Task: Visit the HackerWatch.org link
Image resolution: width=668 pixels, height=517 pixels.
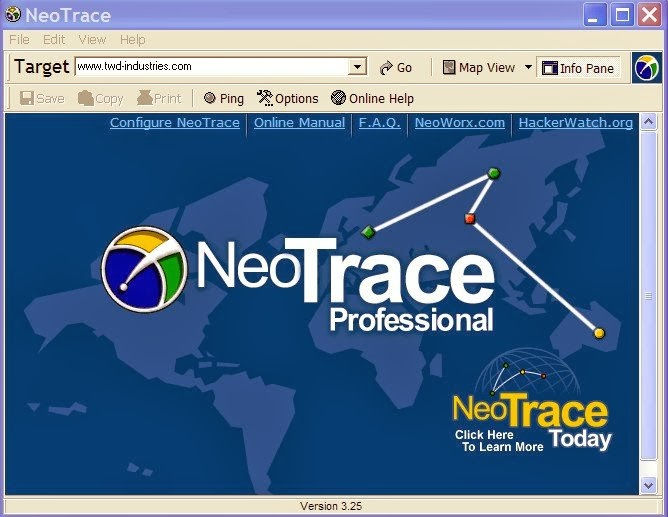Action: point(576,123)
